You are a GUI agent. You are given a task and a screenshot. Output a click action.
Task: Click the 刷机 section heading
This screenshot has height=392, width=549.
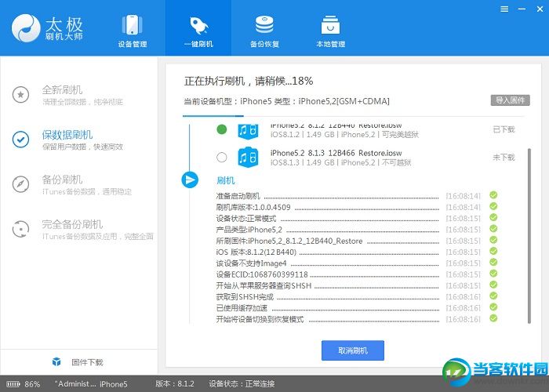point(226,180)
